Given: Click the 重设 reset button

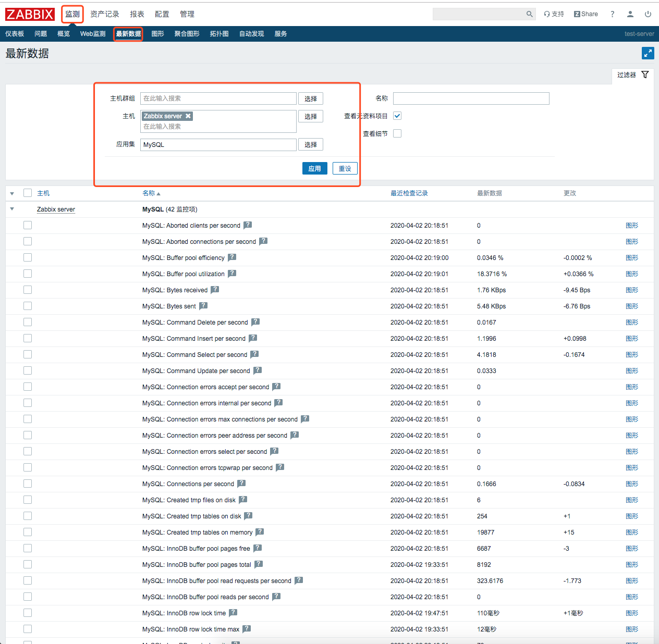Looking at the screenshot, I should tap(345, 168).
